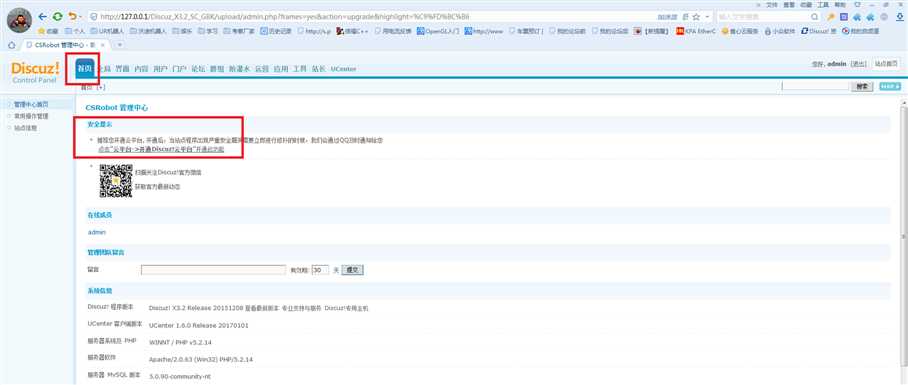Screen dimensions: 908x385
Task: Click the orange undo arrow icon
Action: tap(72, 17)
